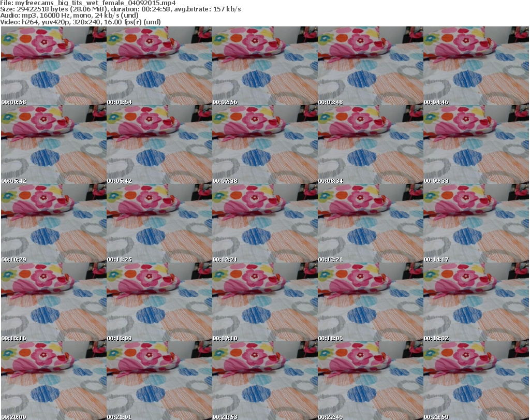Click the 'File:' name header line
This screenshot has height=420, width=530.
[x=88, y=3]
